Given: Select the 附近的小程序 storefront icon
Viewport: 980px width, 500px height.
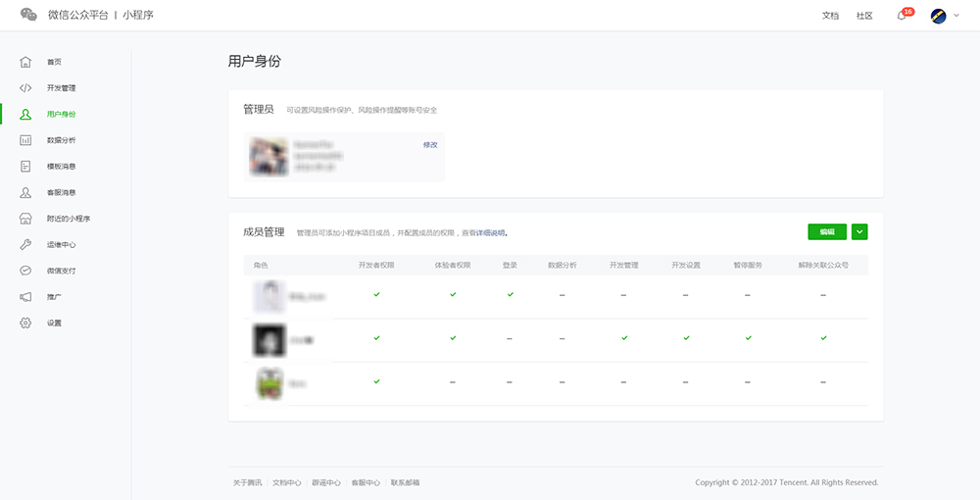Looking at the screenshot, I should point(25,219).
